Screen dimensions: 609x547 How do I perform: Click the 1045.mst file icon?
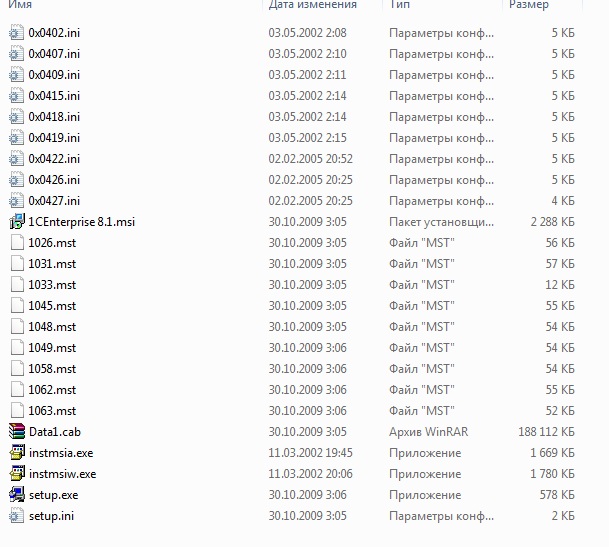(17, 305)
